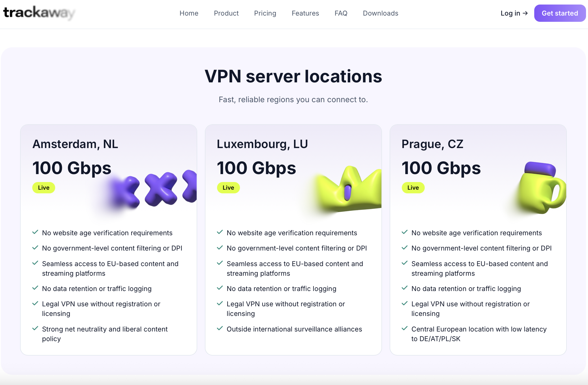This screenshot has height=385, width=588.
Task: Click the green crown illustration on Luxembourg card
Action: (x=349, y=189)
